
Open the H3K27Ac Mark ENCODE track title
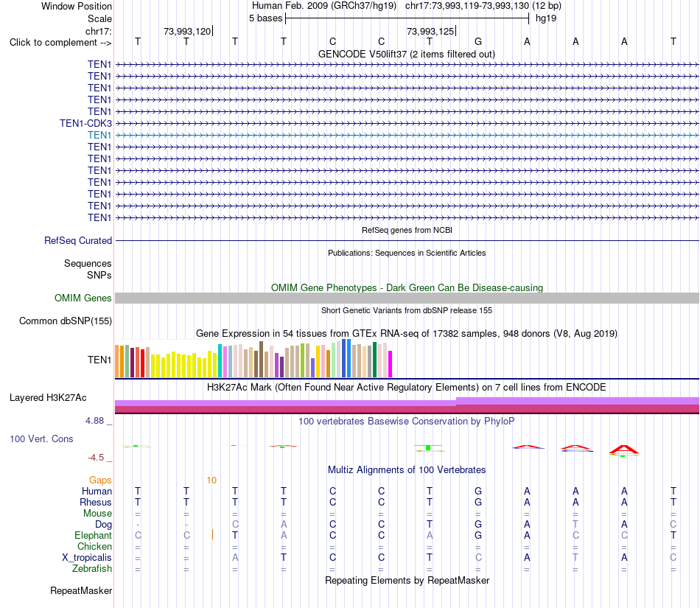pyautogui.click(x=407, y=387)
